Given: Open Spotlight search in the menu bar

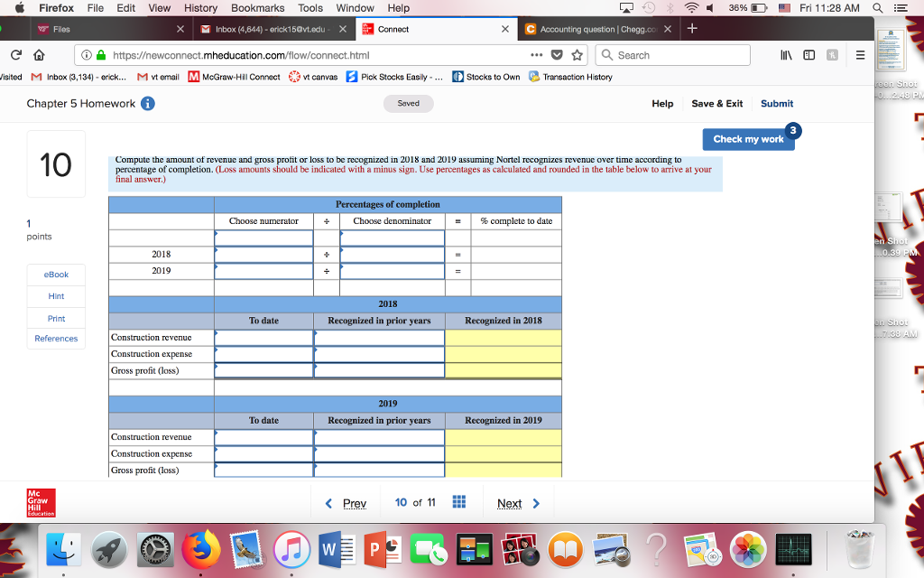Looking at the screenshot, I should [x=877, y=7].
